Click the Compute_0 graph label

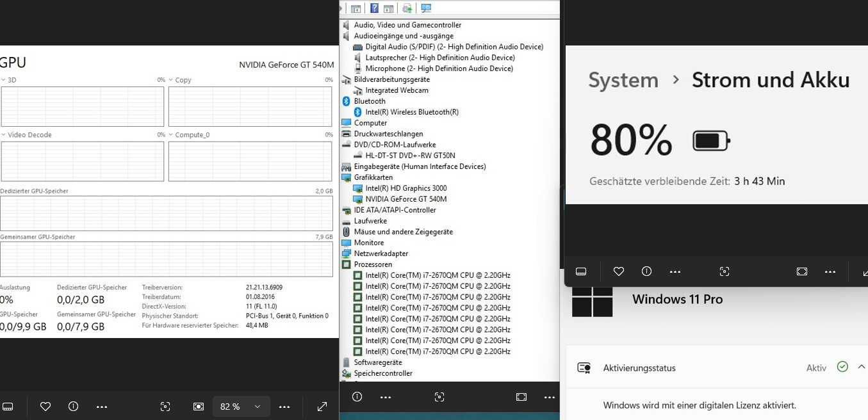193,135
